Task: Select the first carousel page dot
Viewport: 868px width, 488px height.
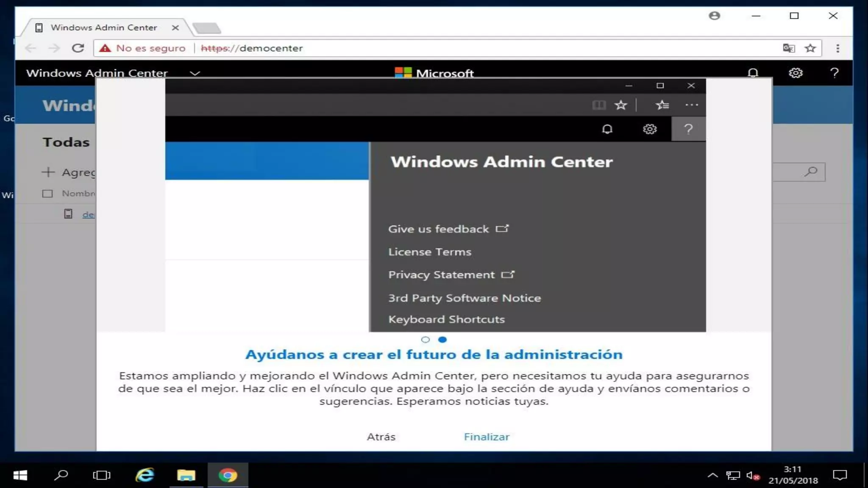Action: pyautogui.click(x=426, y=339)
